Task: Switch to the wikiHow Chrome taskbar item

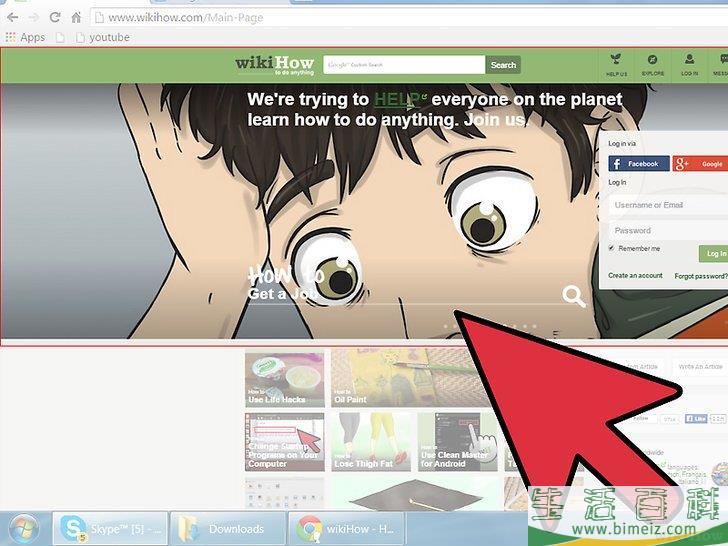Action: pyautogui.click(x=346, y=528)
